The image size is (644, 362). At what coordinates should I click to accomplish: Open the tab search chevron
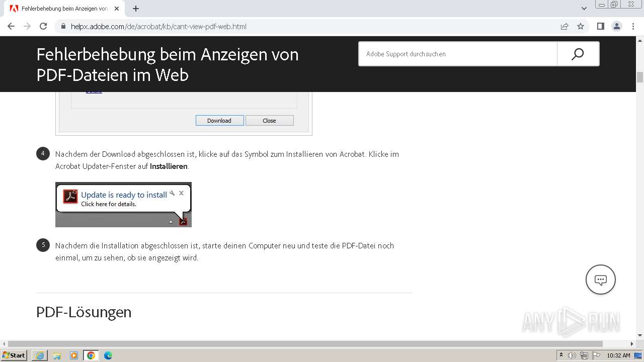584,9
